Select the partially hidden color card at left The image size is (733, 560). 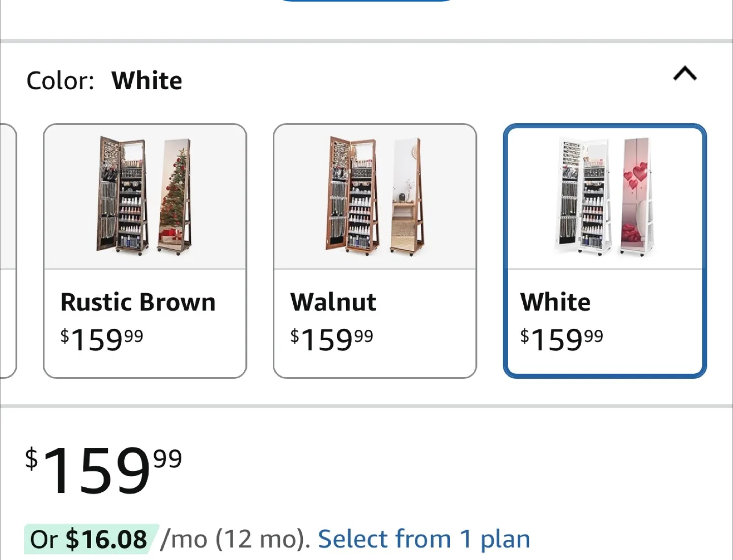[7, 250]
